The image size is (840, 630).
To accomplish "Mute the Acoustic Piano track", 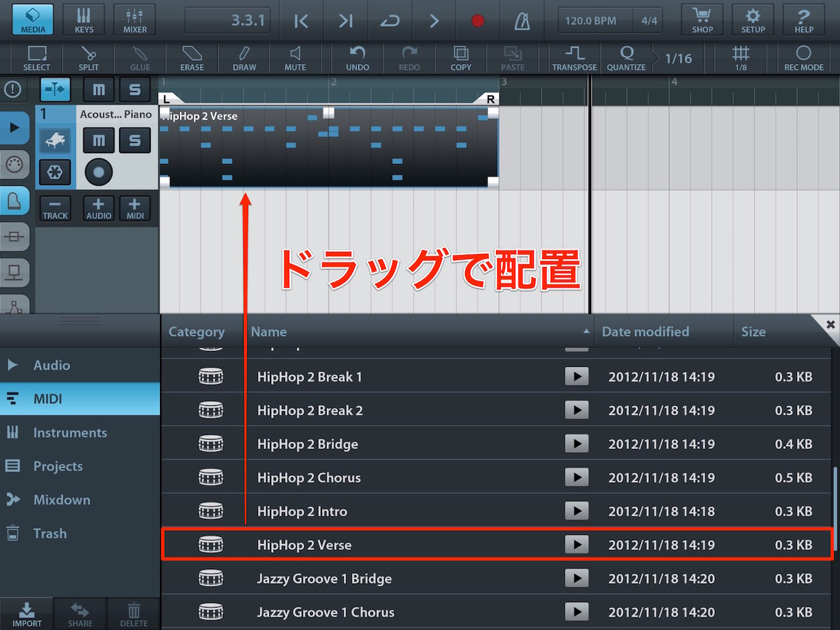I will click(99, 140).
